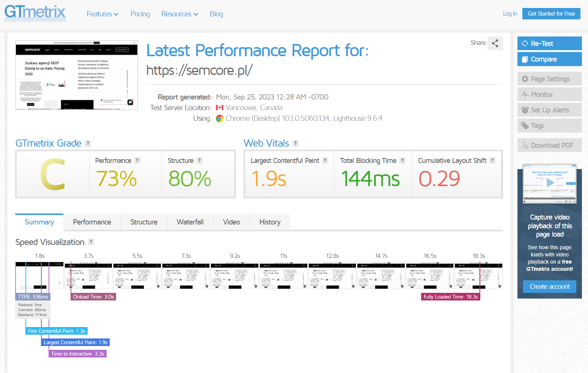Switch to the Summary tab
The height and width of the screenshot is (373, 588).
39,222
